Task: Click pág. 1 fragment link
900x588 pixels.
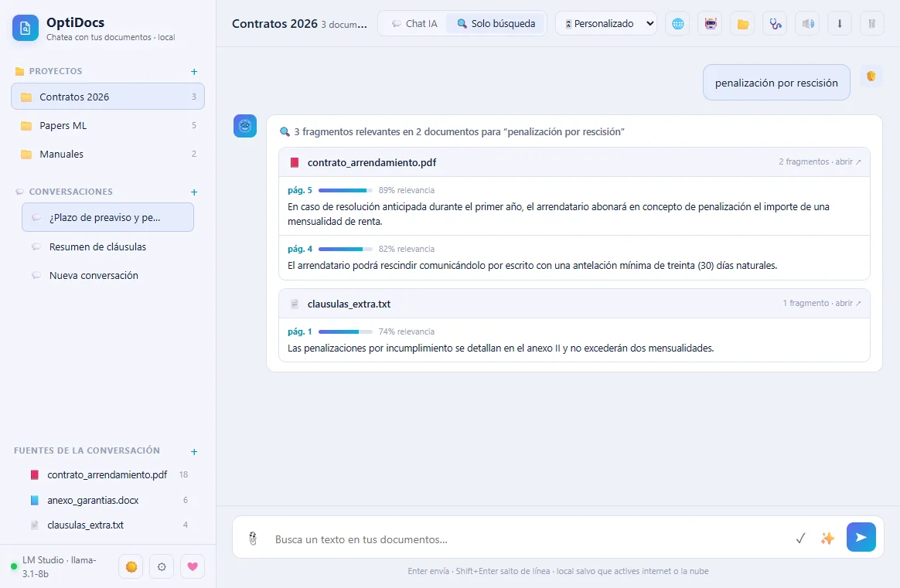Action: [300, 331]
